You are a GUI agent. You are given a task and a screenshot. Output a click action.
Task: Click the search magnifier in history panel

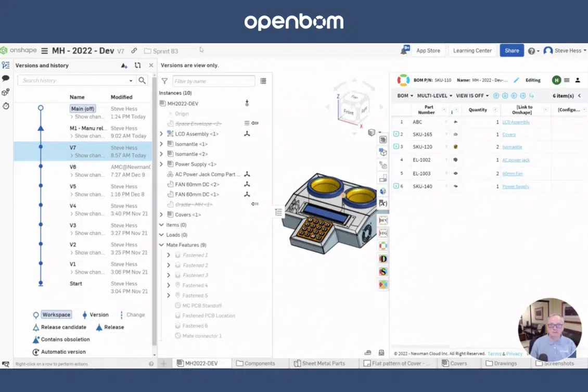142,80
